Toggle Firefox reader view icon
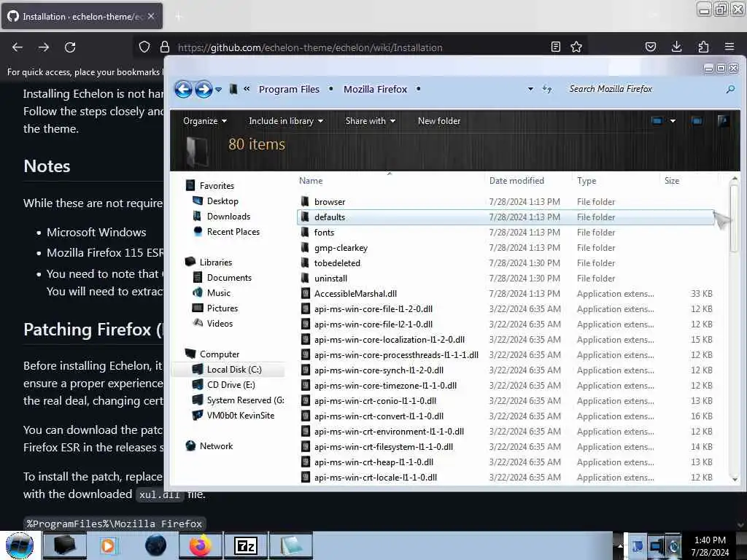 (555, 47)
